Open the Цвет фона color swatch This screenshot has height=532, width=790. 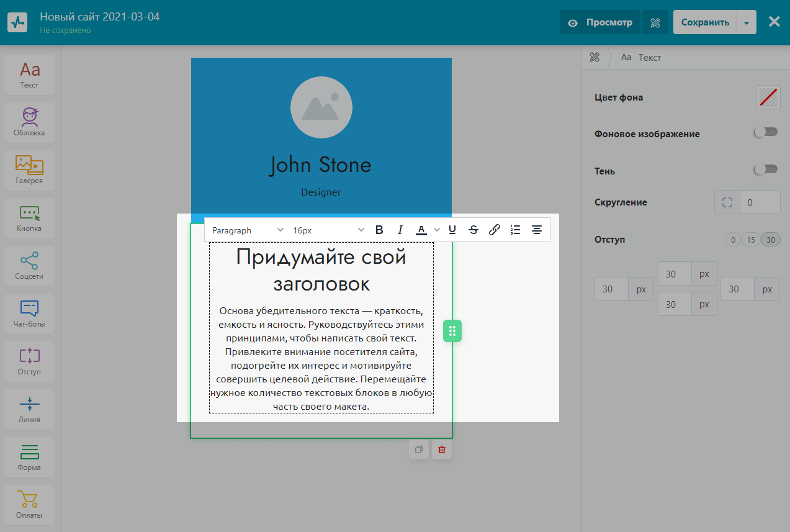(x=768, y=97)
